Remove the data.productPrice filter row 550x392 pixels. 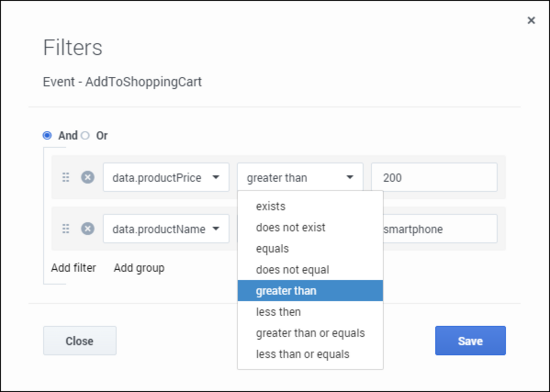click(x=88, y=177)
